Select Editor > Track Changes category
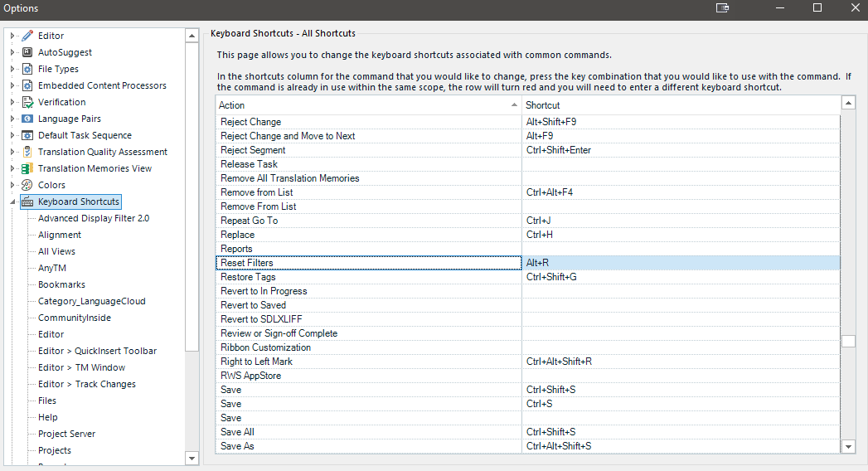Screen dimensions: 868x471 coord(86,384)
